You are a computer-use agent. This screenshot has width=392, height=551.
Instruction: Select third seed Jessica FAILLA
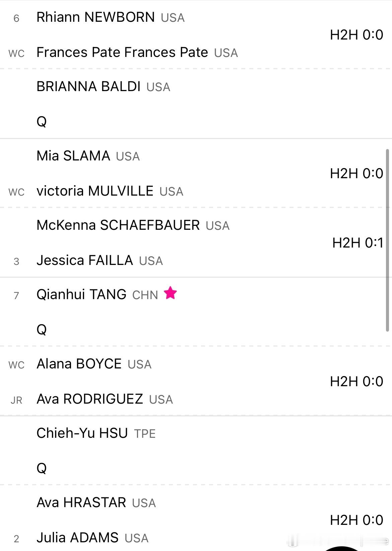[85, 260]
